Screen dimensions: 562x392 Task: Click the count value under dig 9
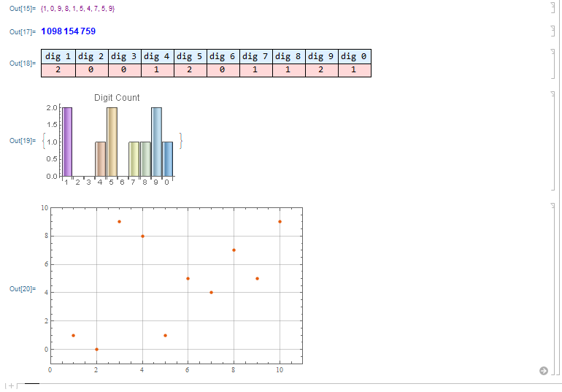click(321, 70)
